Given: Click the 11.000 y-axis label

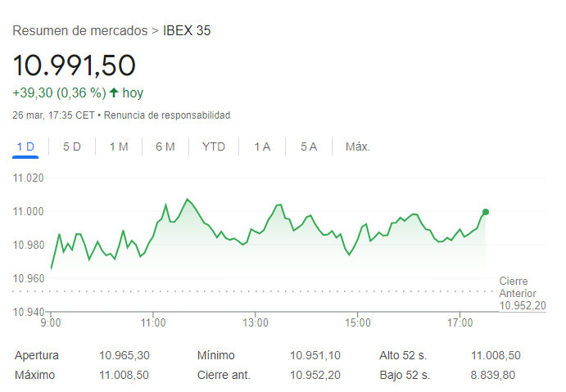Looking at the screenshot, I should point(28,211).
